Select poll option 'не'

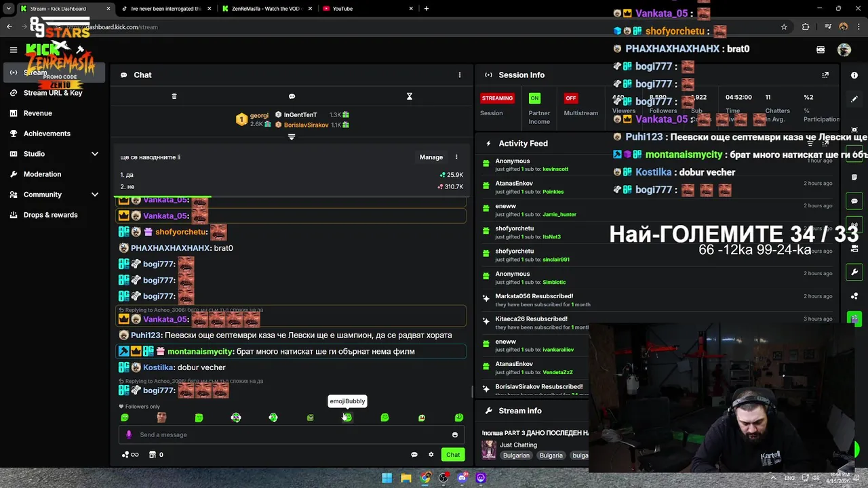point(292,186)
